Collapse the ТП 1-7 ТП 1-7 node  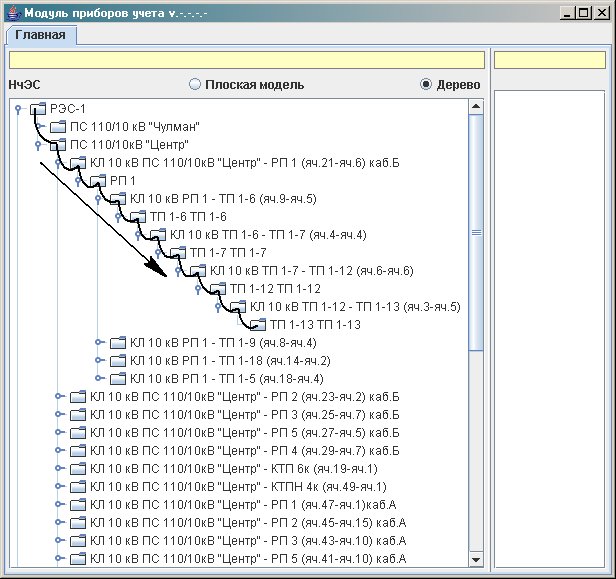click(158, 253)
